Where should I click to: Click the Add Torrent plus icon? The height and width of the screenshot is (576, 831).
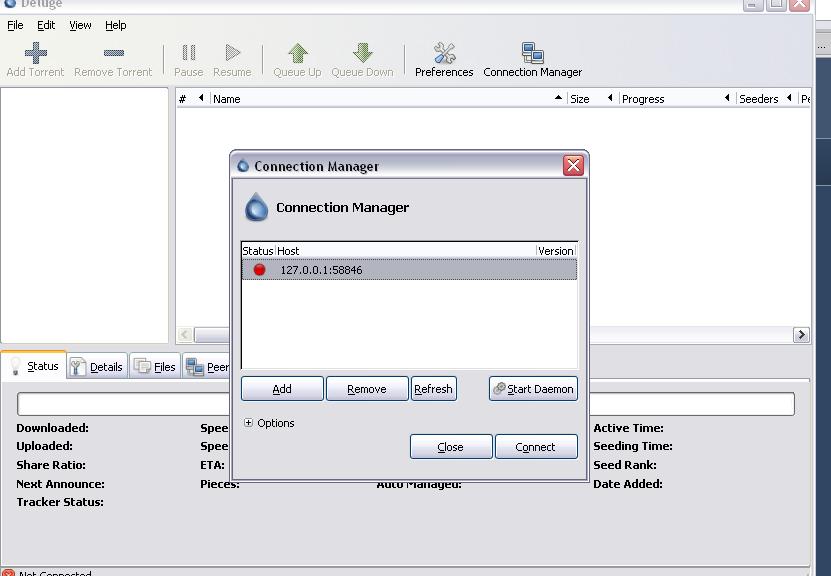pyautogui.click(x=36, y=53)
